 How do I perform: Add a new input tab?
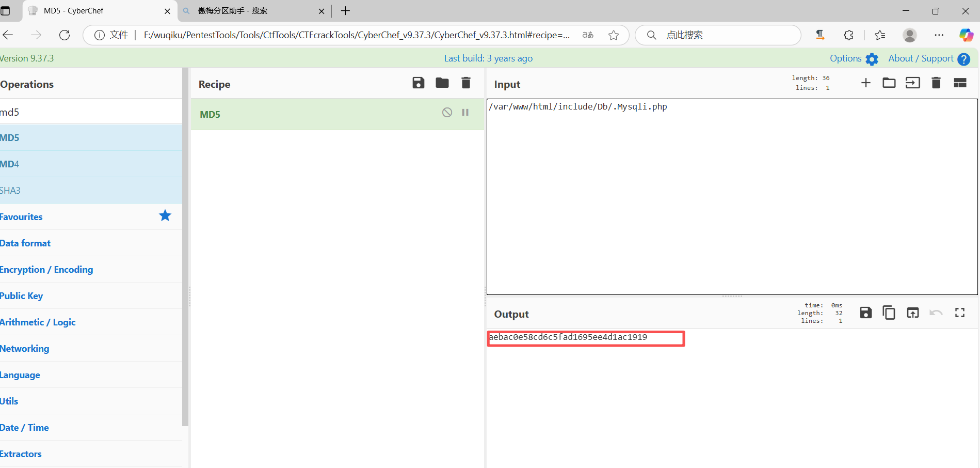click(x=866, y=83)
